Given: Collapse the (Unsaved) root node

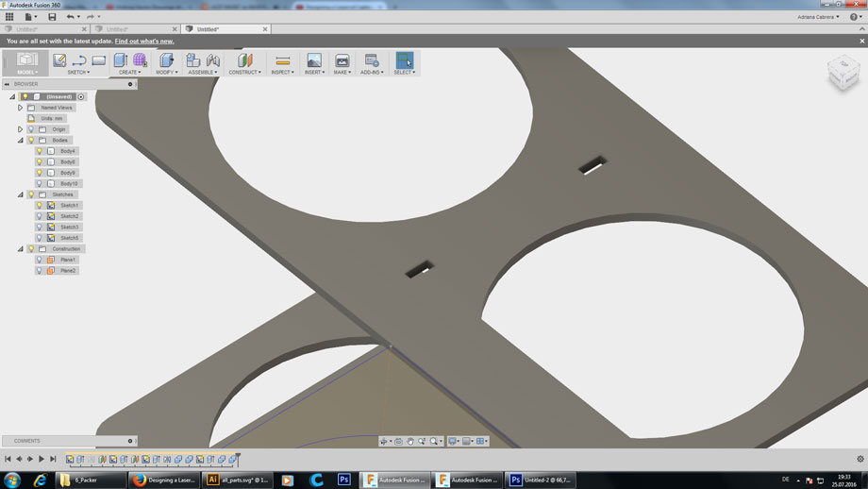Looking at the screenshot, I should click(12, 97).
